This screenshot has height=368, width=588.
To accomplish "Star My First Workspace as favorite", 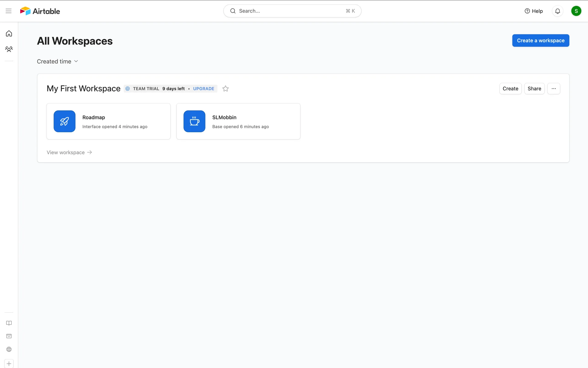I will pyautogui.click(x=225, y=89).
